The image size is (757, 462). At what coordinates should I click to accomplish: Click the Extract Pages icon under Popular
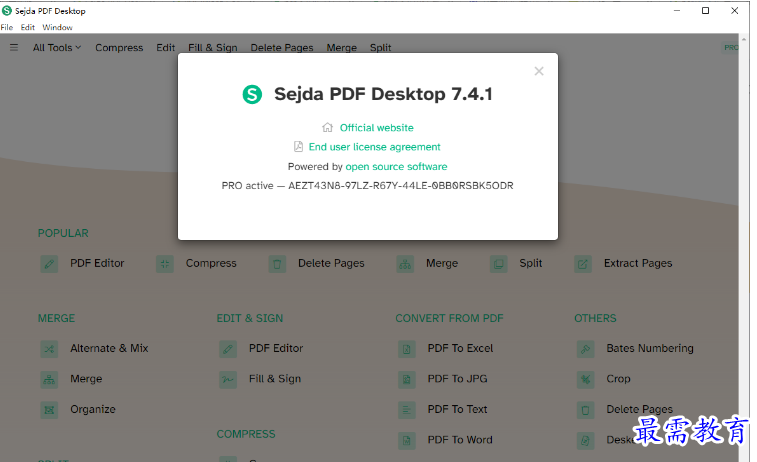583,264
